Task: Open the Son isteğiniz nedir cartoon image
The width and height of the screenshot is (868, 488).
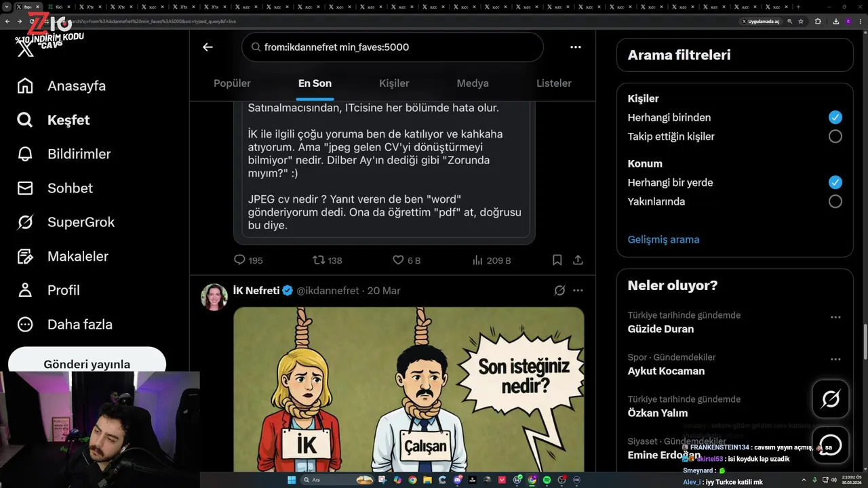Action: (409, 390)
